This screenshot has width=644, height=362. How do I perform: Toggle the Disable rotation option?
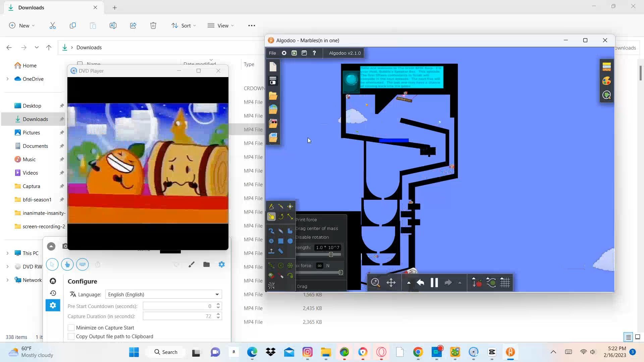tap(312, 237)
